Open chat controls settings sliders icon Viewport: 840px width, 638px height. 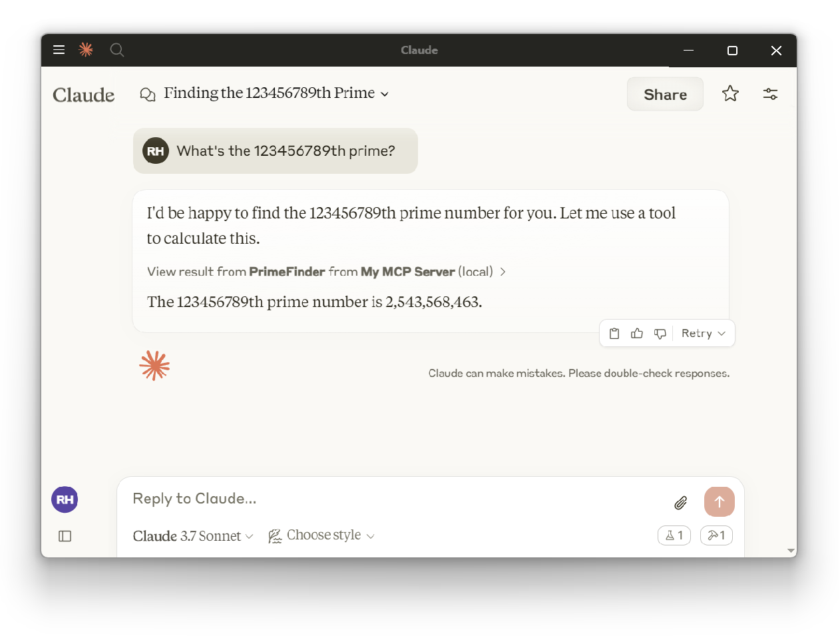click(770, 94)
